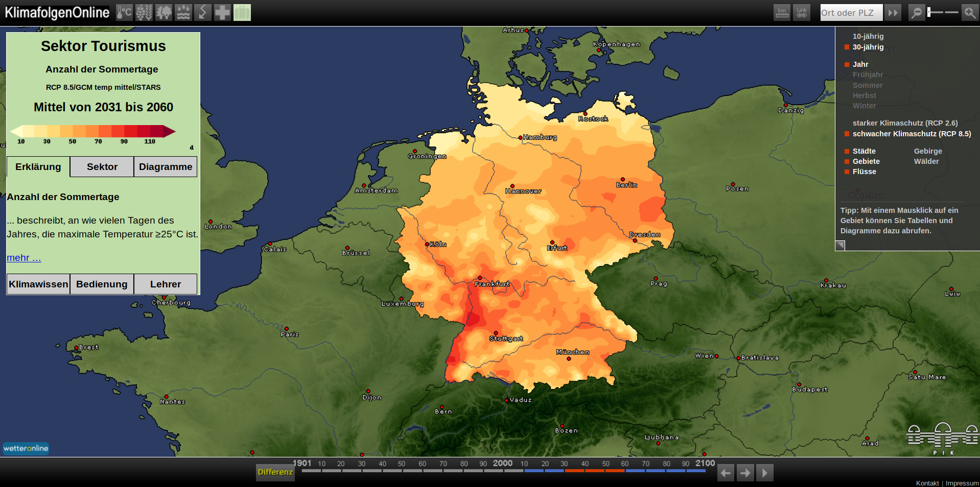Click Rostock city marker on map

[x=586, y=113]
